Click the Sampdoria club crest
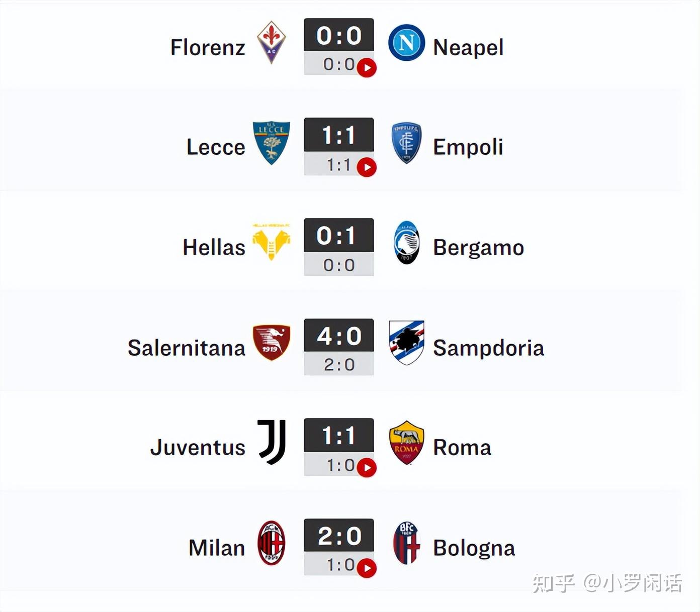Screen dimensions: 700x612 [406, 342]
